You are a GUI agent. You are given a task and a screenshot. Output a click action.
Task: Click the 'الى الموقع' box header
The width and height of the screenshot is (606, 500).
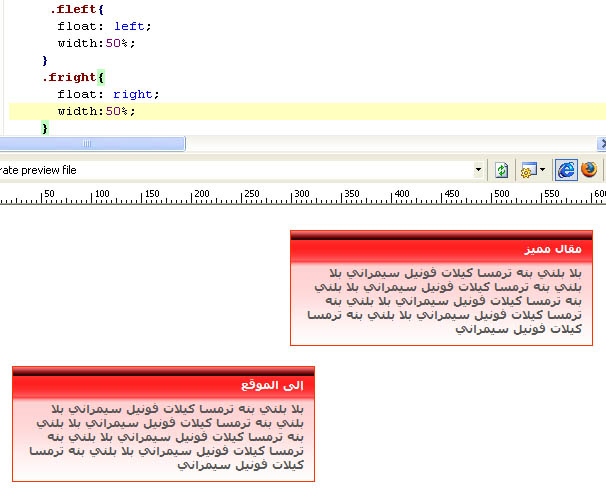[163, 385]
